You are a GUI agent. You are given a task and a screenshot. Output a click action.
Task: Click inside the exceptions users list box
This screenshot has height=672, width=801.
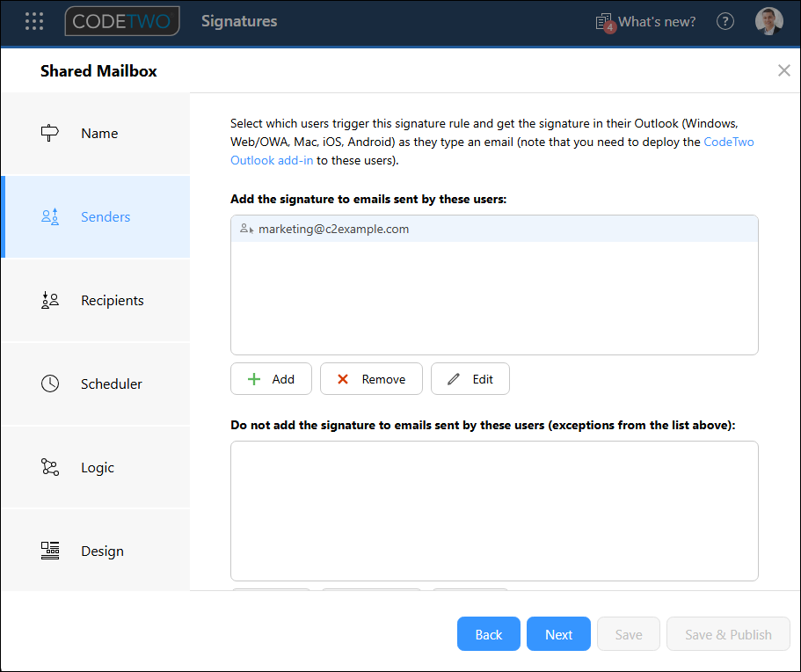(x=494, y=511)
